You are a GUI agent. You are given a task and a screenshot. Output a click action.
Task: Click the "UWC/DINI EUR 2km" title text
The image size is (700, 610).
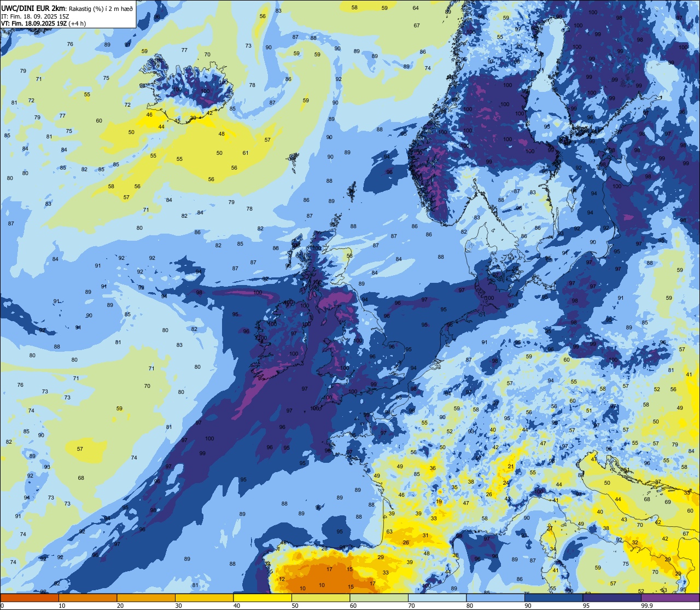[x=33, y=8]
